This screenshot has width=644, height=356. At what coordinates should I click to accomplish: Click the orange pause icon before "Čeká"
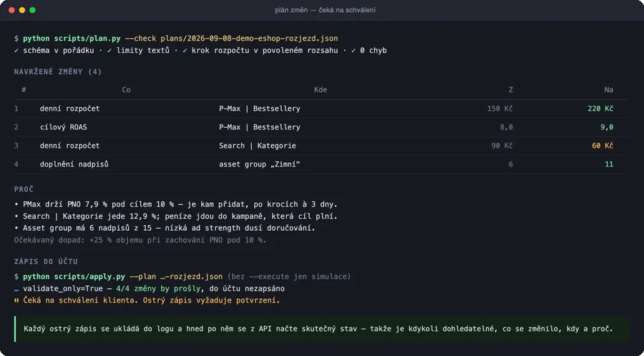[x=16, y=301]
